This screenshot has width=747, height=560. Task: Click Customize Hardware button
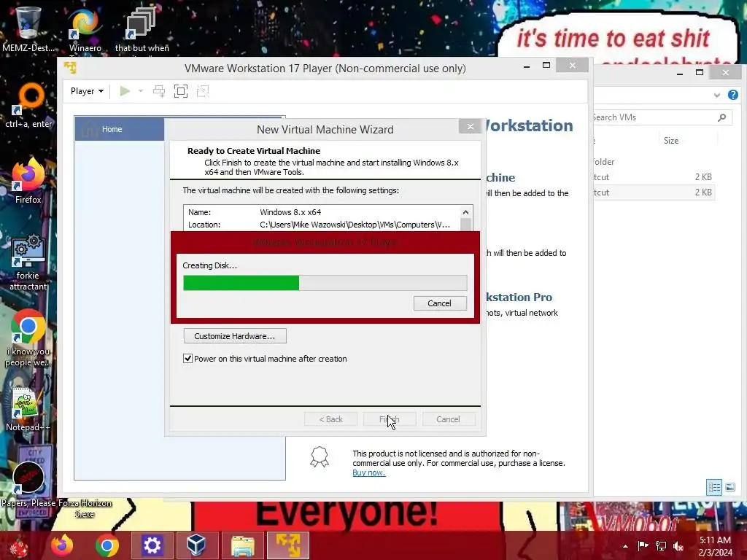pos(235,336)
